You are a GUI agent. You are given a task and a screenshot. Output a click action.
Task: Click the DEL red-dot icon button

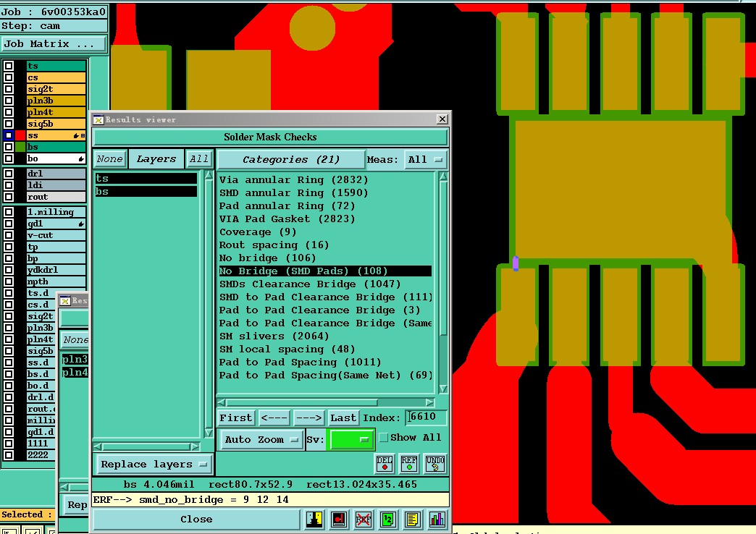click(x=385, y=463)
